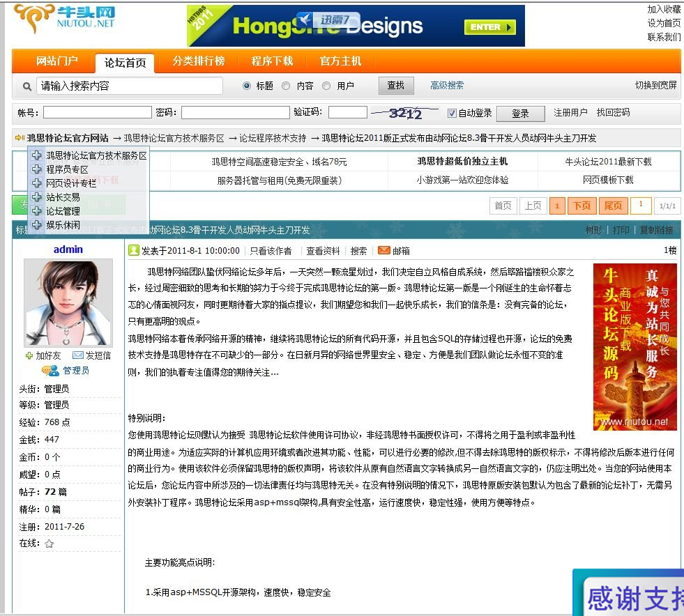Click 打印 link in thread header

tap(621, 230)
